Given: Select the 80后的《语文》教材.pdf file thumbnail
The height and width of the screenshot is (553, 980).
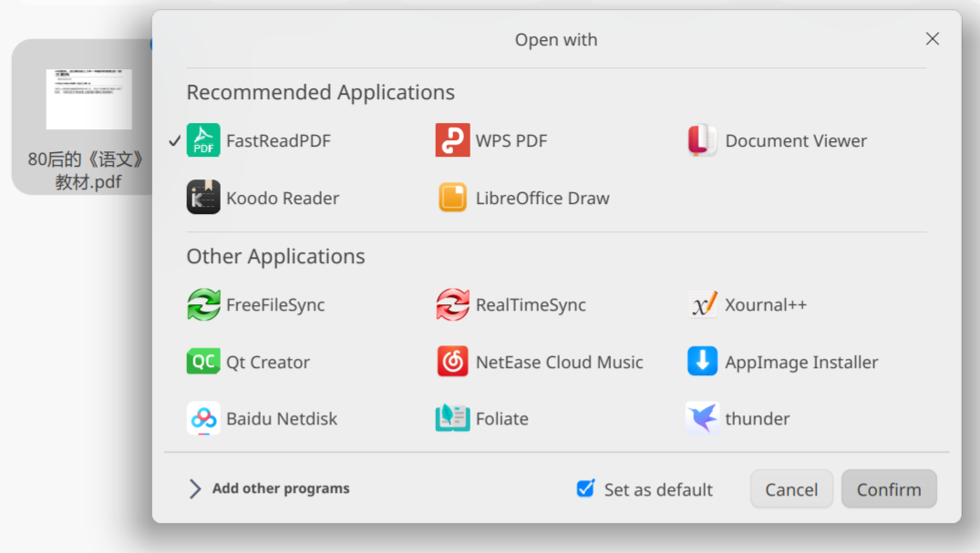Looking at the screenshot, I should 88,99.
